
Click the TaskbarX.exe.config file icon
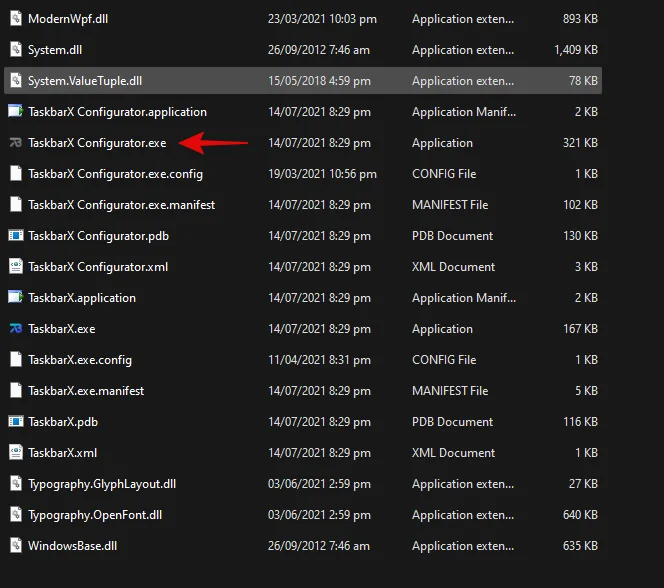pyautogui.click(x=16, y=359)
